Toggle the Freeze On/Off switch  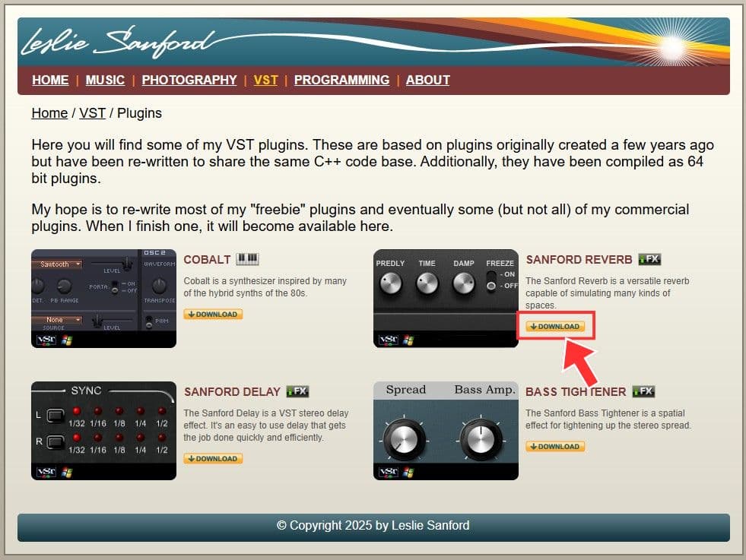(x=491, y=280)
